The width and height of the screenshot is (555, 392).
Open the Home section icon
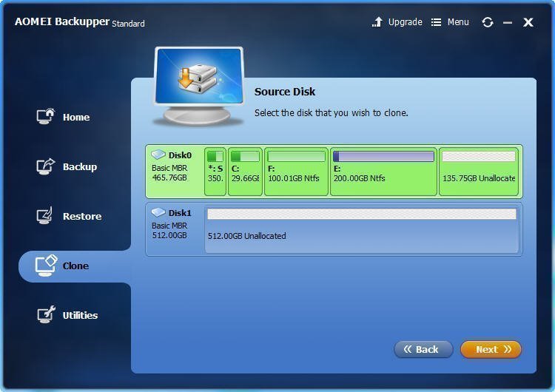click(46, 116)
